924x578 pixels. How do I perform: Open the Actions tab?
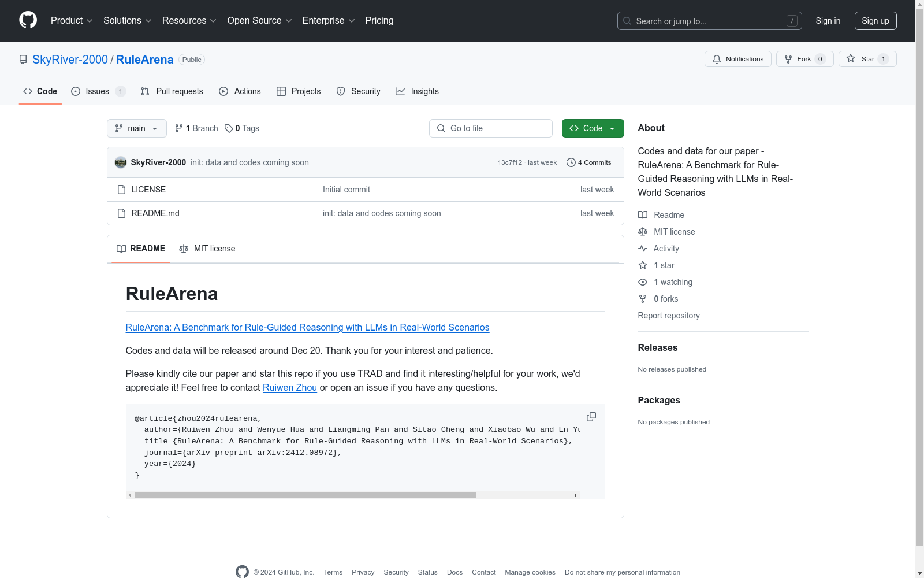[x=240, y=91]
